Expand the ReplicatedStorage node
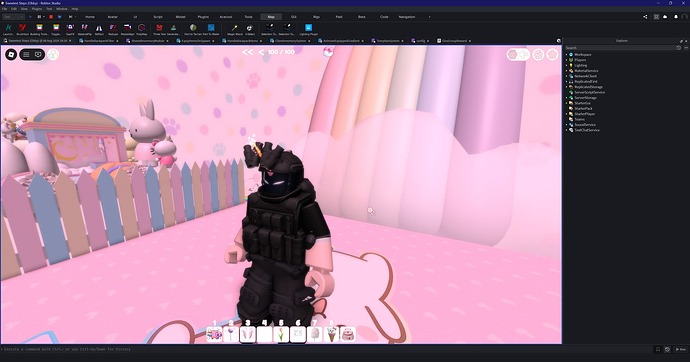Image resolution: width=690 pixels, height=362 pixels. click(567, 87)
